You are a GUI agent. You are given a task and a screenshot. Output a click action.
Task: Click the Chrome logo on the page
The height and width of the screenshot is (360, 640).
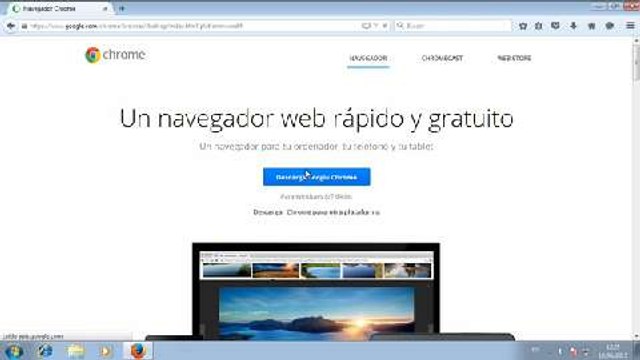(x=115, y=55)
